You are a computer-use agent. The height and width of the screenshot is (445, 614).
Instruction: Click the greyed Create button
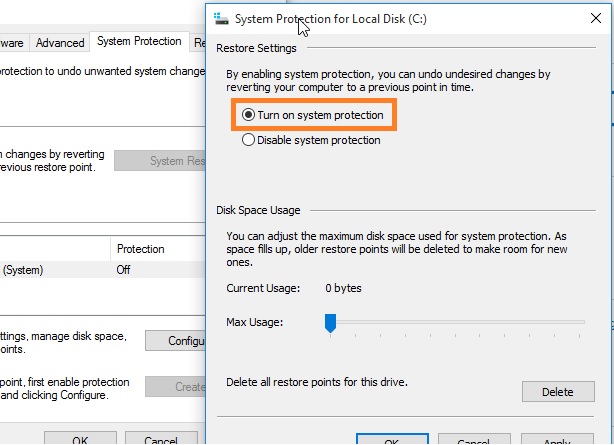175,387
